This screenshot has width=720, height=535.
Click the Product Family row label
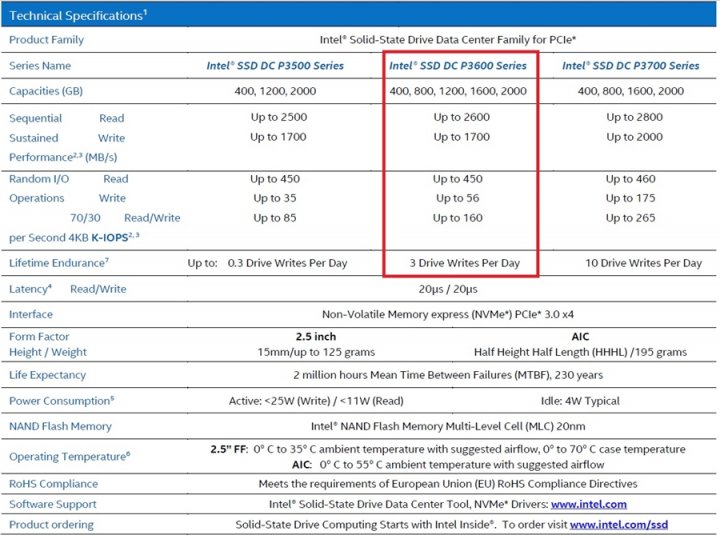[x=46, y=40]
